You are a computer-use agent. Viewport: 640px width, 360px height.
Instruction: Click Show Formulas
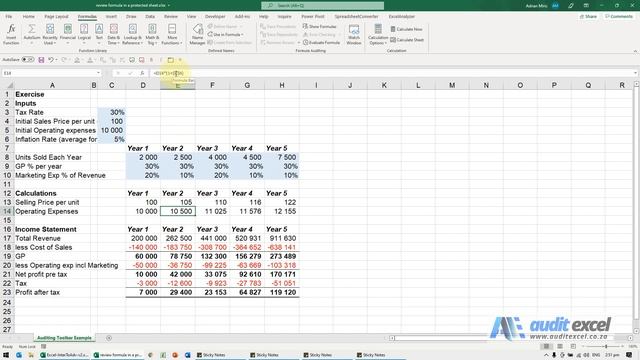pos(320,27)
